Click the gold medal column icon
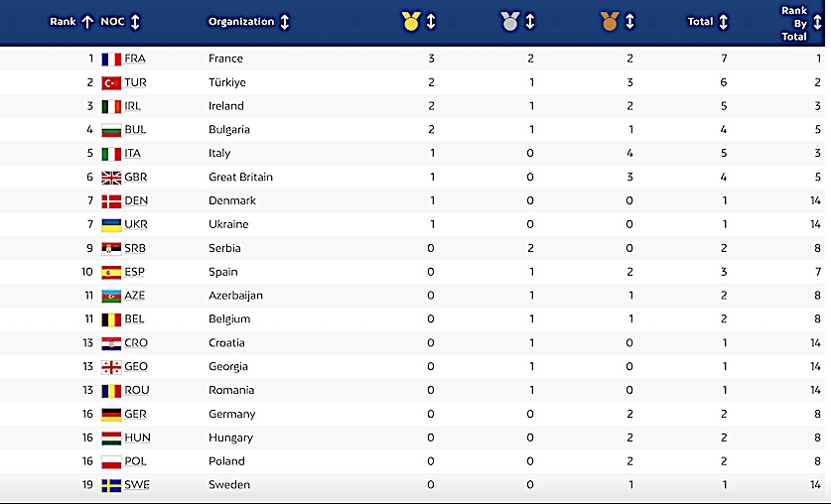831x504 pixels. click(x=410, y=21)
